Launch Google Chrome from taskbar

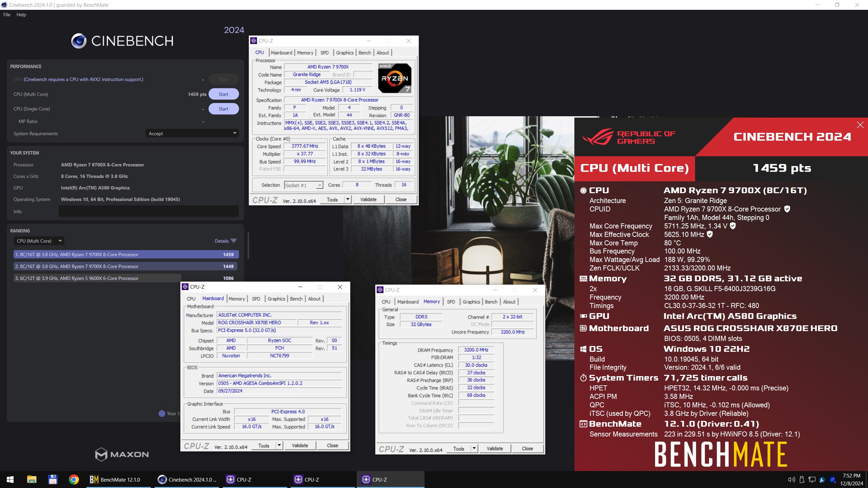[74, 480]
